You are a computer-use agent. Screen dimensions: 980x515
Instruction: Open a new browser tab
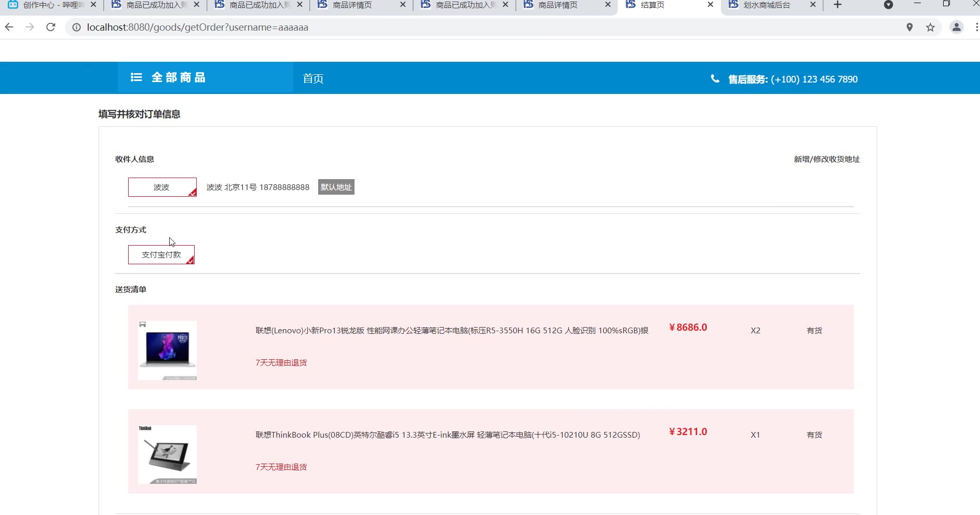(837, 5)
